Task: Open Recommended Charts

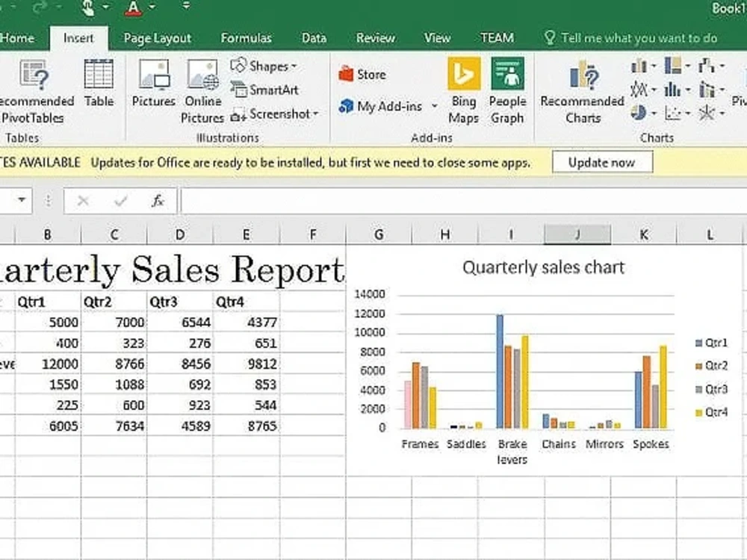Action: coord(582,91)
